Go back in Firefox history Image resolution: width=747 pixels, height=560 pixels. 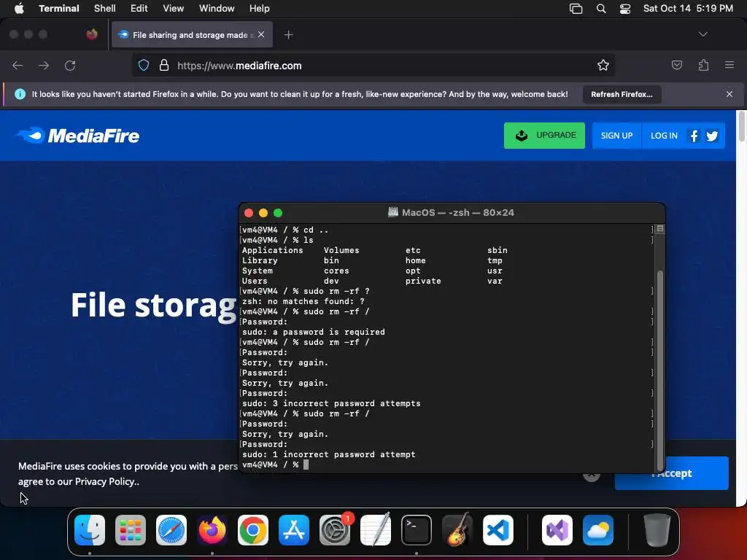point(18,65)
